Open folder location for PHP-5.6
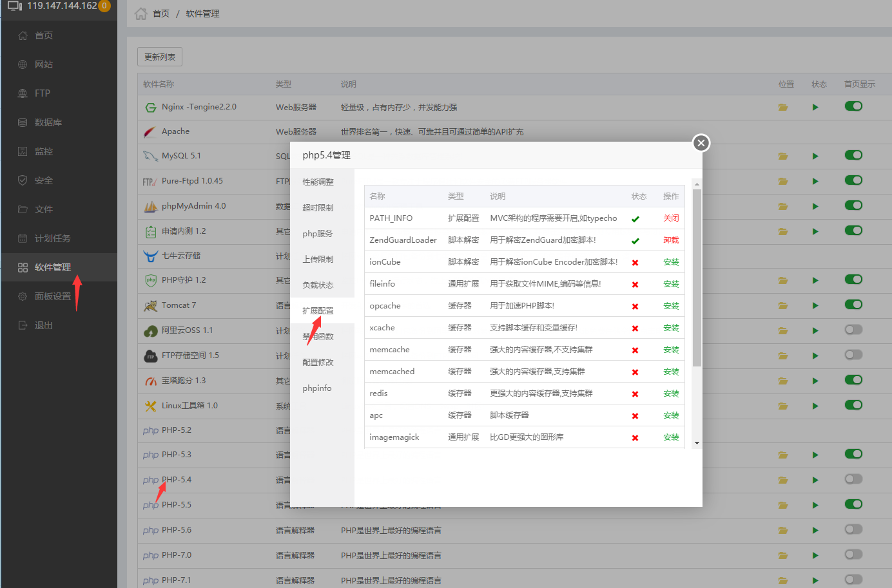Viewport: 892px width, 588px height. pyautogui.click(x=783, y=531)
